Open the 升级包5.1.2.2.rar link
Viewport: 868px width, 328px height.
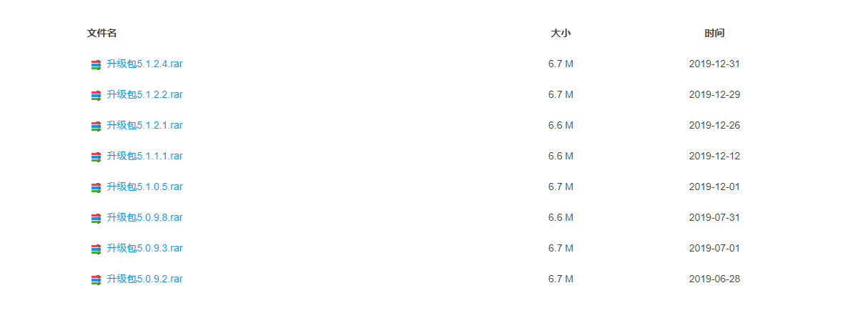144,94
